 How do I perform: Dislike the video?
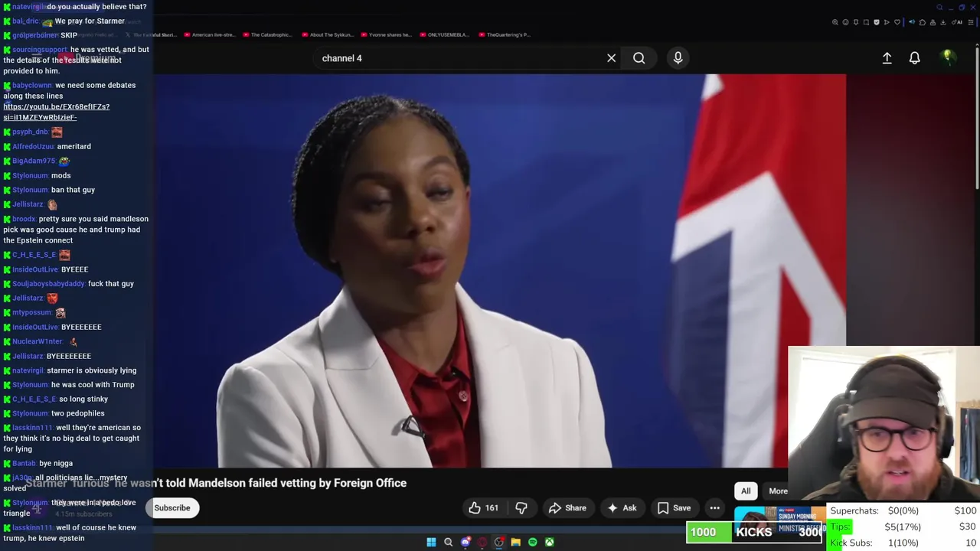pos(521,508)
